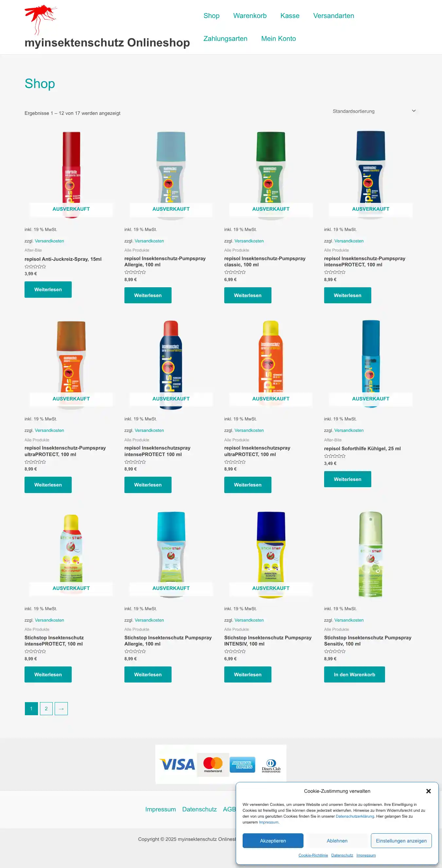This screenshot has width=442, height=868.
Task: Navigate to Mein Konto
Action: 279,39
